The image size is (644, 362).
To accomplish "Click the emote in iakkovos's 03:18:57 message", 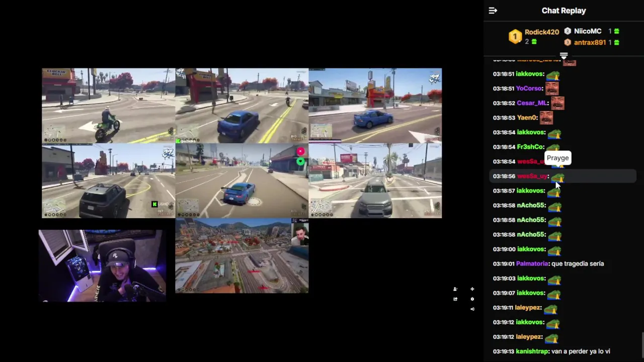I will pos(553,192).
